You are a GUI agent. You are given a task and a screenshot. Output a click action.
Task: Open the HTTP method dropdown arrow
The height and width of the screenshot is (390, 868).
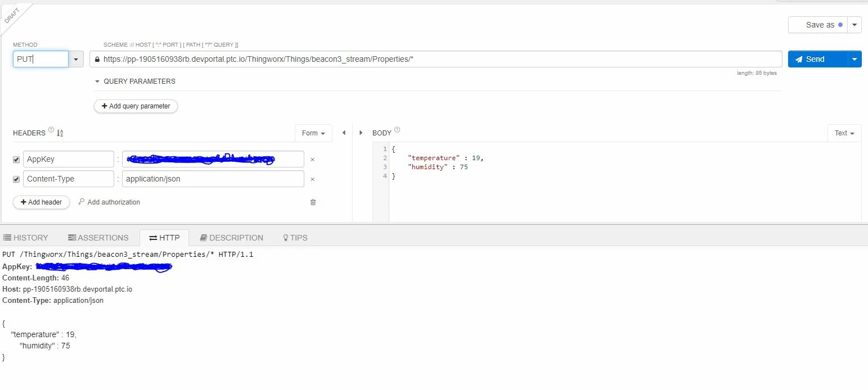[76, 59]
